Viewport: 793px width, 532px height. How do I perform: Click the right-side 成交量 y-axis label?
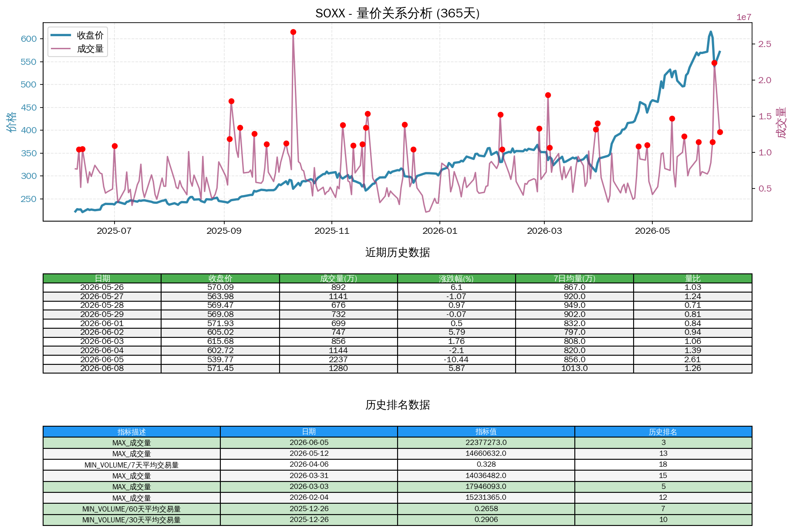pos(781,123)
